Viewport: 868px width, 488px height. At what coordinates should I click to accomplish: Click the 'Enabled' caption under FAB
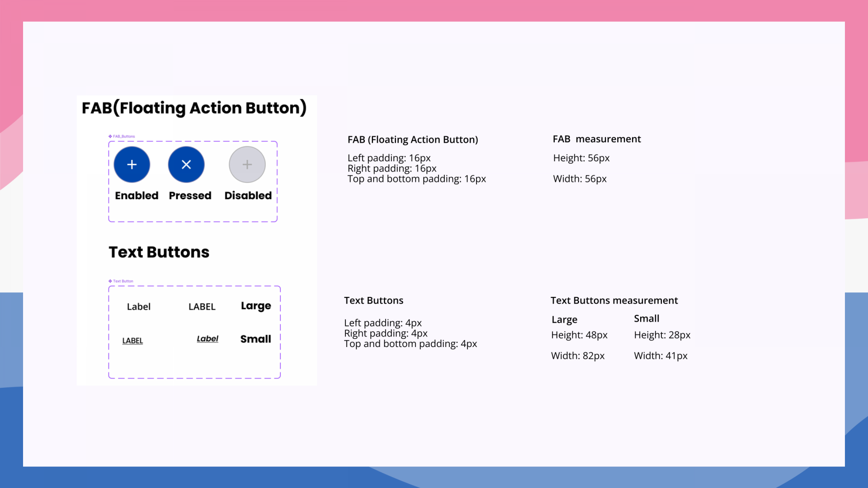[137, 196]
